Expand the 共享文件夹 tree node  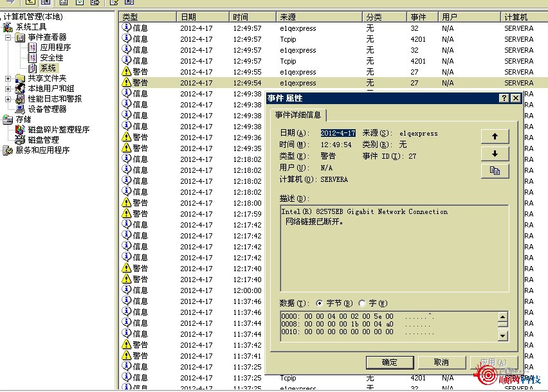8,78
